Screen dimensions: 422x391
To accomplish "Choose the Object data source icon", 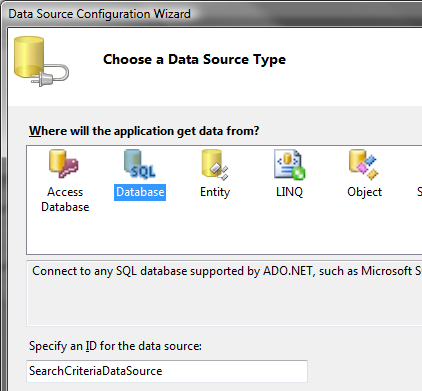I will point(364,164).
